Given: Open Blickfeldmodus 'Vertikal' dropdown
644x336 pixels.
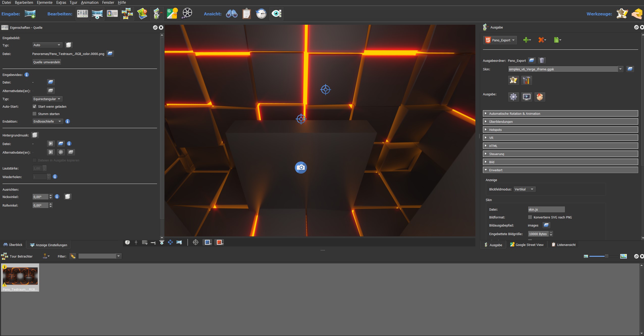Looking at the screenshot, I should (x=525, y=189).
